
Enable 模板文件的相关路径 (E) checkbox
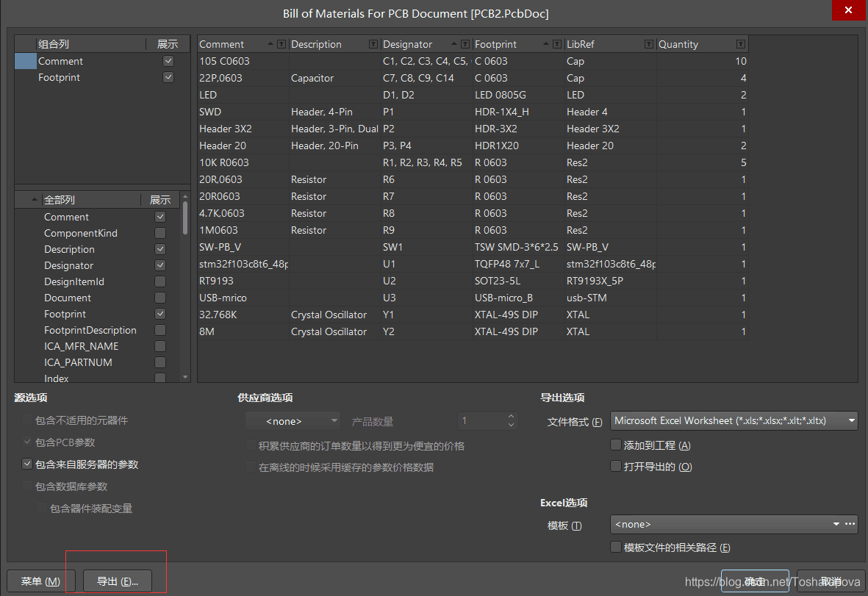point(616,547)
